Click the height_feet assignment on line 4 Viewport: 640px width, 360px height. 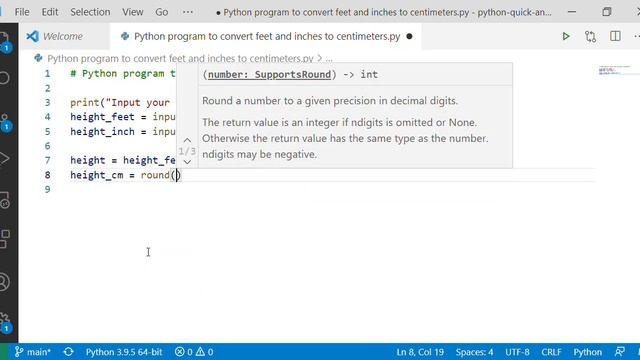(x=122, y=117)
